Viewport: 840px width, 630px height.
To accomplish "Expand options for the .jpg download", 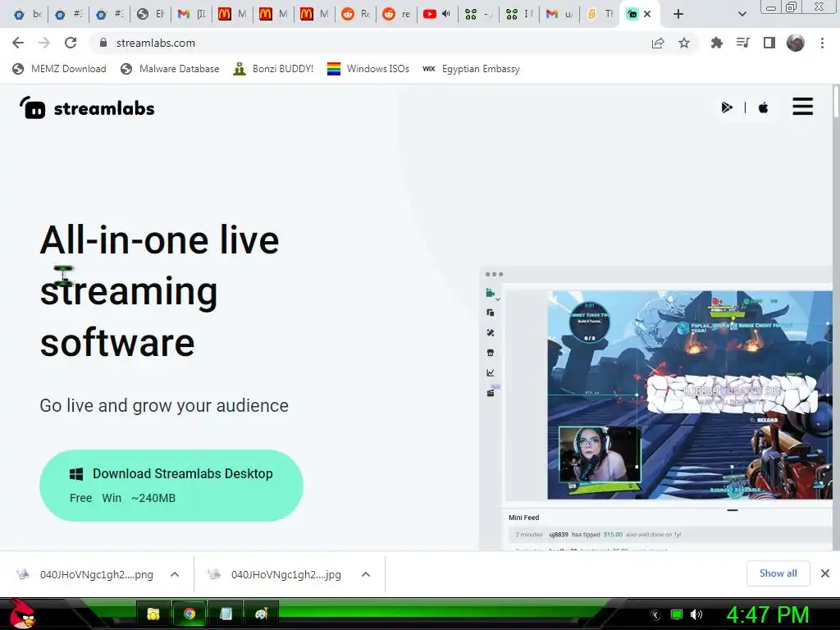I will point(366,574).
